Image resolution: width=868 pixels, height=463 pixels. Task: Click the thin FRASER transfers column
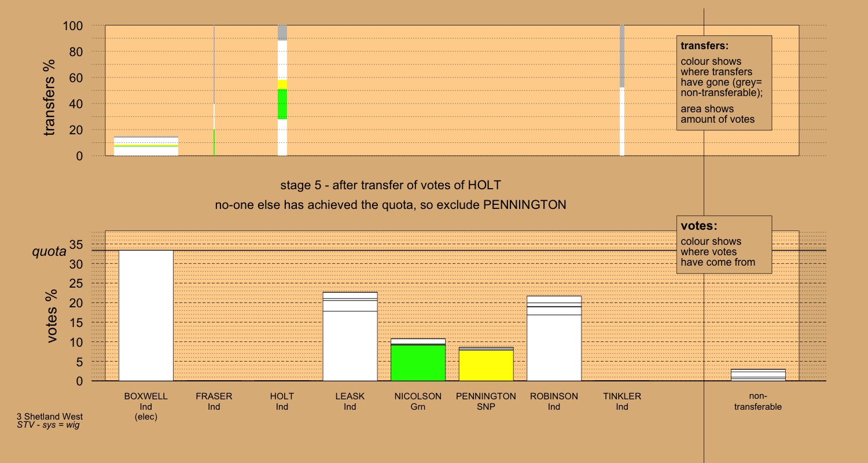click(x=214, y=90)
